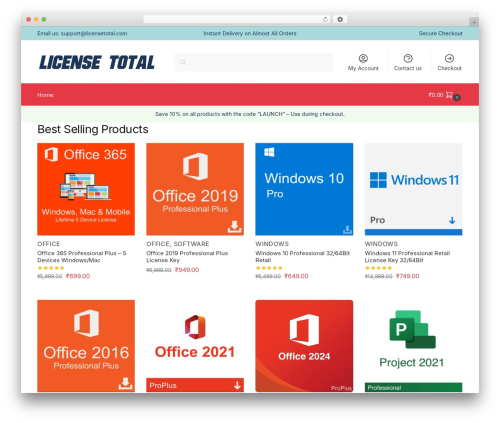
Task: Go to Home menu item
Action: tap(45, 95)
